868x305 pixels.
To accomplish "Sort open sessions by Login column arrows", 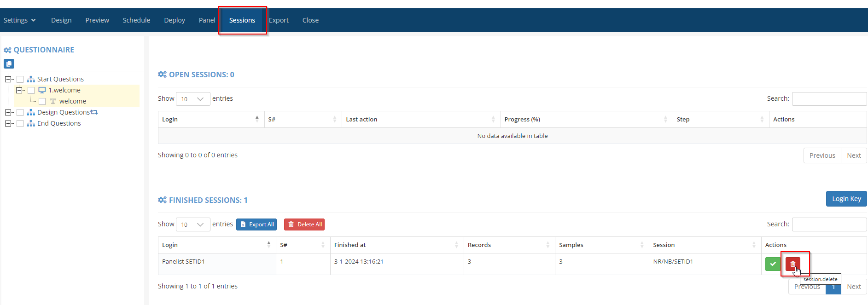I will click(257, 119).
